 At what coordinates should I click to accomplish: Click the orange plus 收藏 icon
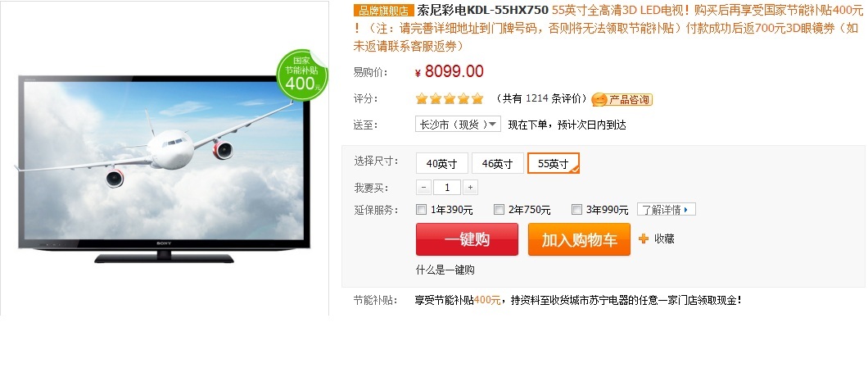(x=644, y=239)
